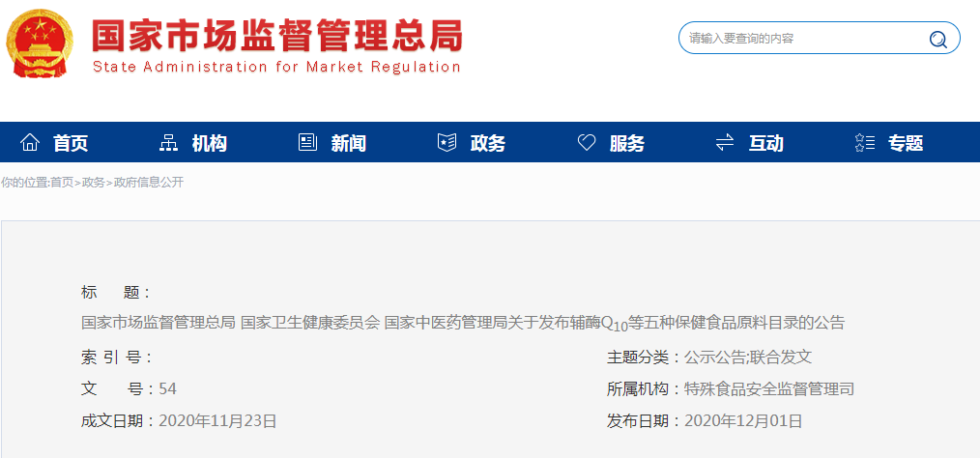Click the arrows icon beside 互动

(x=725, y=143)
